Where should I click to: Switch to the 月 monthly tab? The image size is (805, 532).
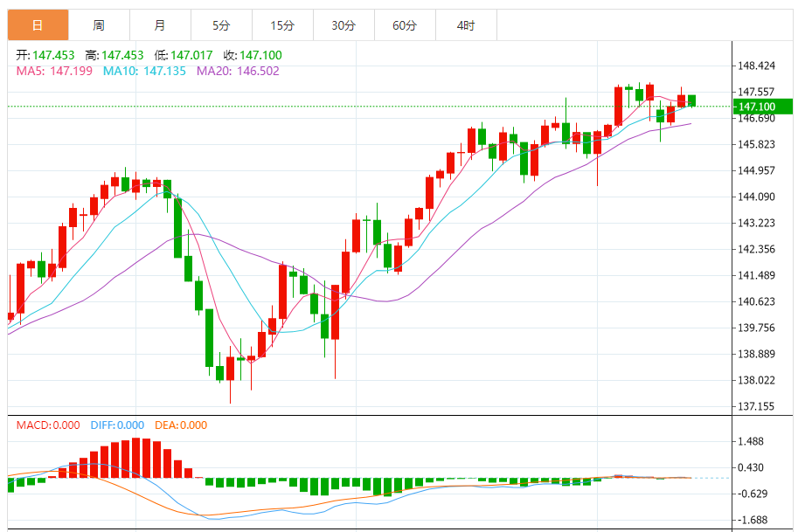click(x=160, y=25)
